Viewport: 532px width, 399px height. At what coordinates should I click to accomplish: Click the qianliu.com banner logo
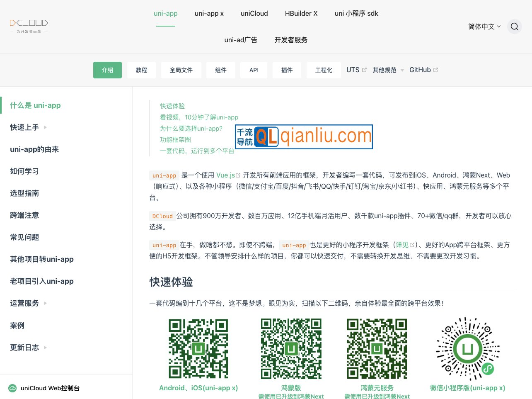point(304,136)
